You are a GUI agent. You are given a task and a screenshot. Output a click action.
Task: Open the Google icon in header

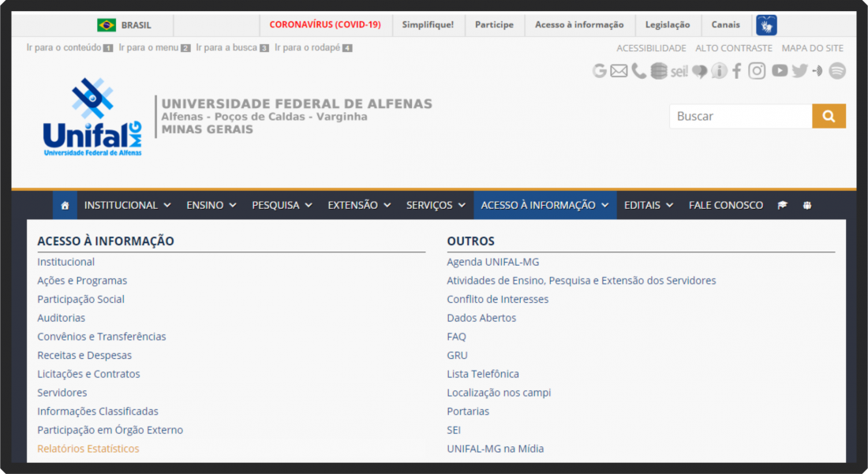coord(599,71)
